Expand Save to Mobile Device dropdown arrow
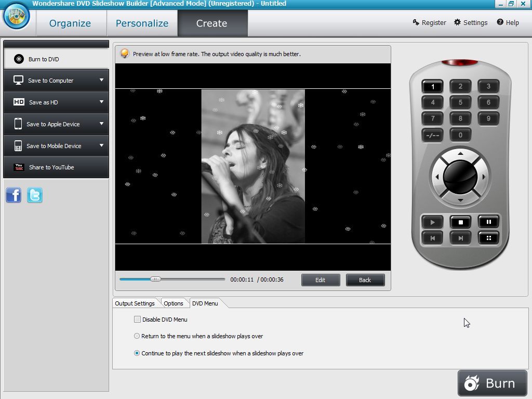Viewport: 532px width, 399px height. click(x=101, y=145)
